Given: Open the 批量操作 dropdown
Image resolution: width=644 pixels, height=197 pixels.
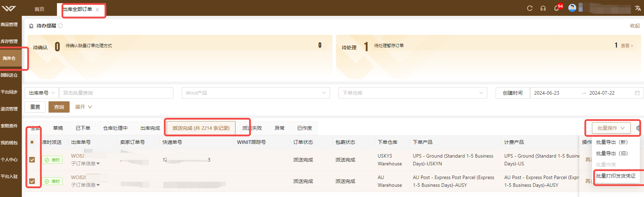Looking at the screenshot, I should [611, 128].
